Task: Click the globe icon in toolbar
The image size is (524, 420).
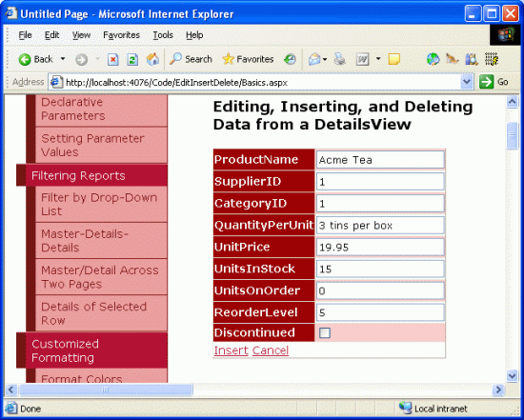Action: pyautogui.click(x=433, y=59)
